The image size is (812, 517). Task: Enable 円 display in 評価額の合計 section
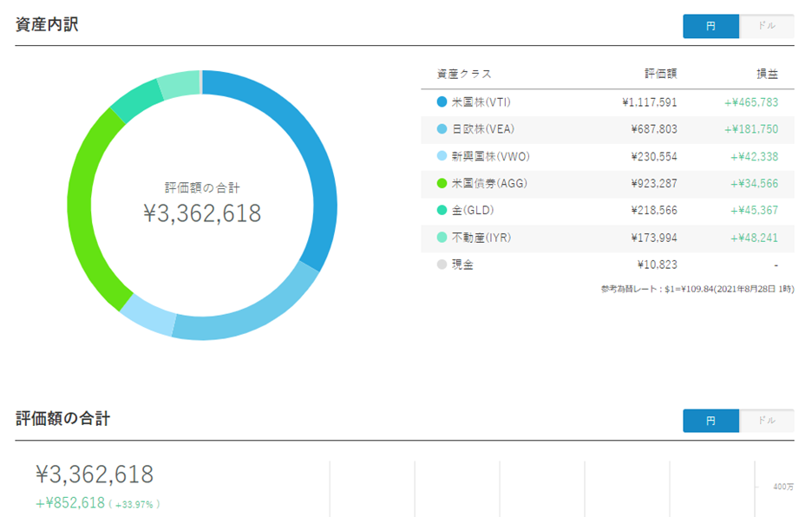click(x=710, y=419)
